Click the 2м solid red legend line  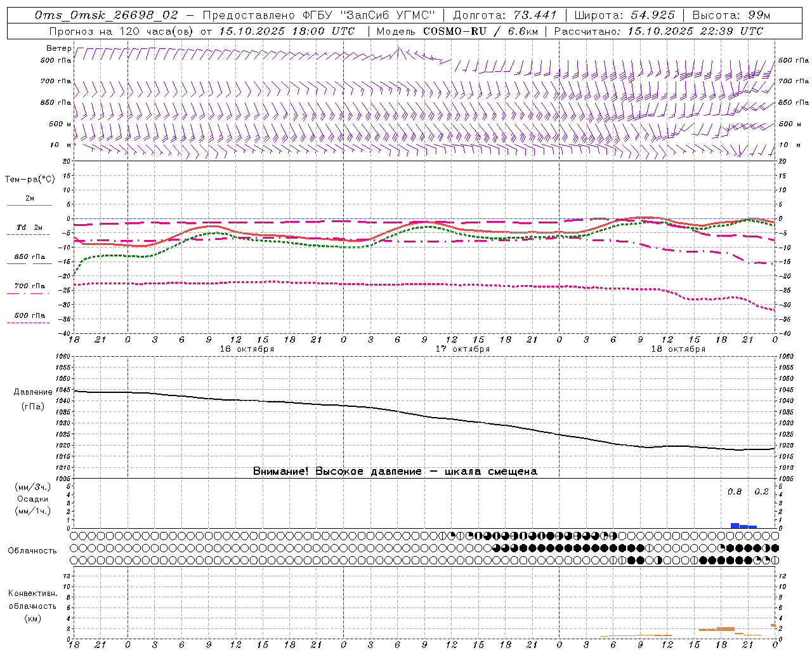pyautogui.click(x=29, y=205)
